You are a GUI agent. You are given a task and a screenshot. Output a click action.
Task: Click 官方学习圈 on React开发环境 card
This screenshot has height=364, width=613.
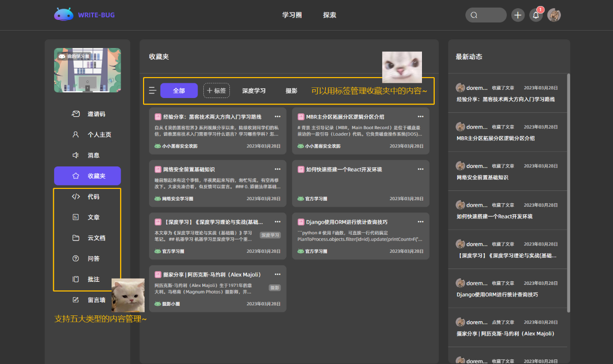coord(316,199)
